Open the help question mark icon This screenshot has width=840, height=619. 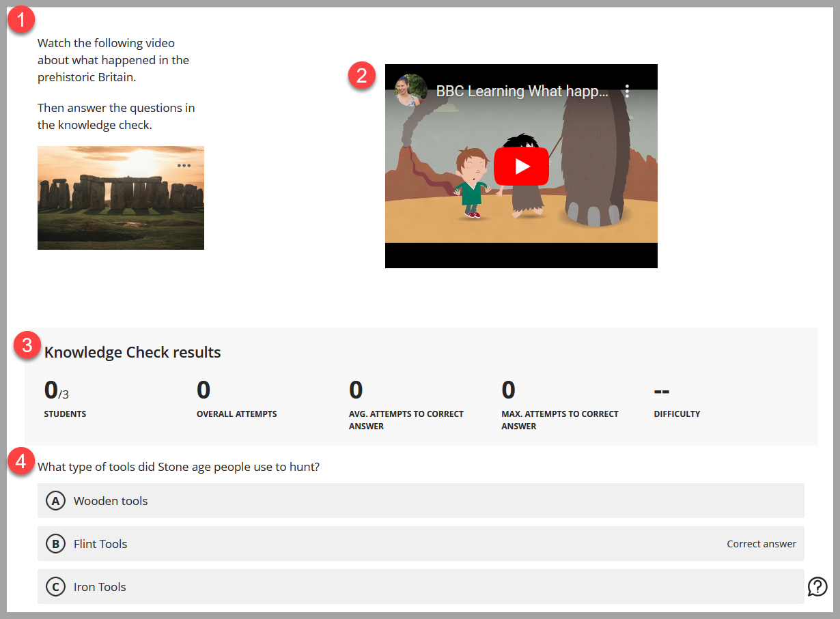817,586
